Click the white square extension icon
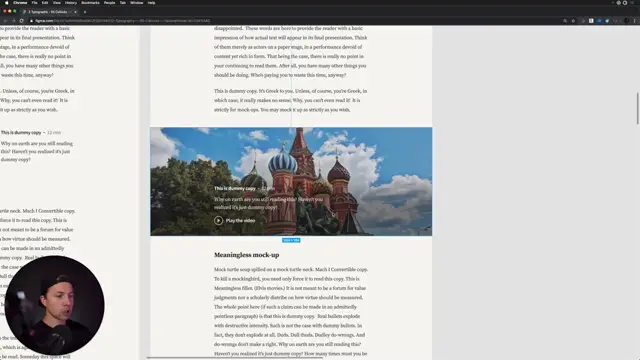 tap(591, 20)
